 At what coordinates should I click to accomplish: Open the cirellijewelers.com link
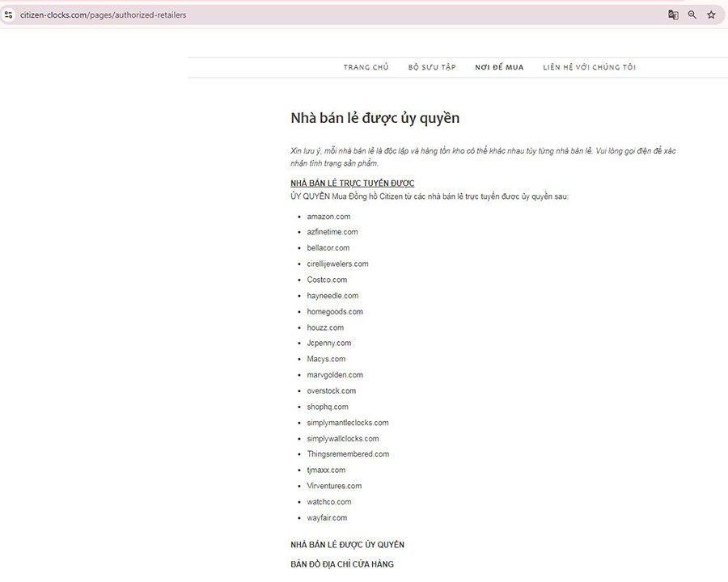pos(337,264)
